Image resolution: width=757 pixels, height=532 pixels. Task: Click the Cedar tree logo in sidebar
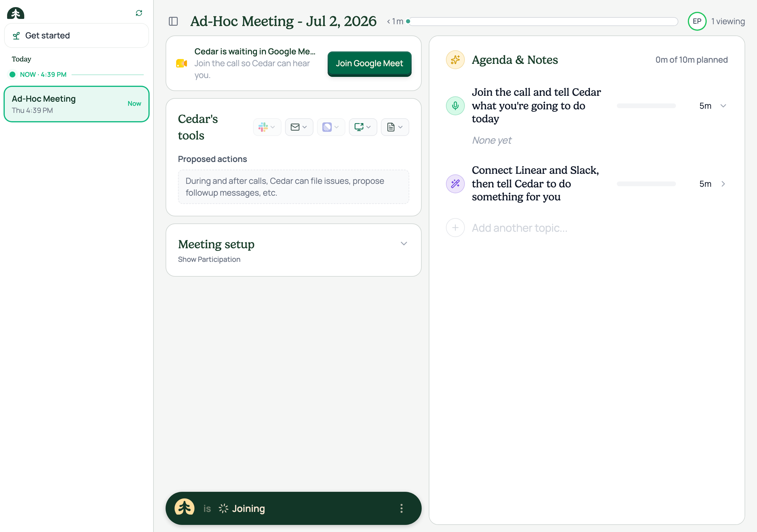click(x=15, y=13)
